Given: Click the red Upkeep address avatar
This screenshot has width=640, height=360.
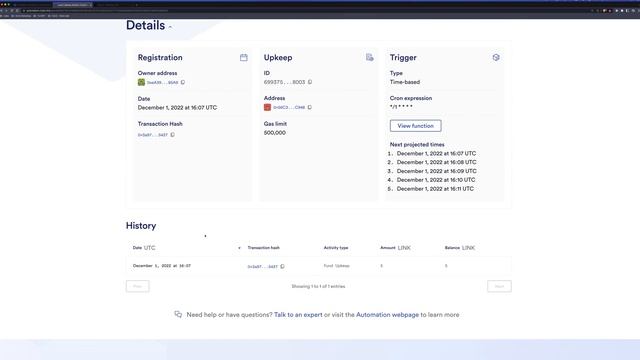Looking at the screenshot, I should (267, 107).
